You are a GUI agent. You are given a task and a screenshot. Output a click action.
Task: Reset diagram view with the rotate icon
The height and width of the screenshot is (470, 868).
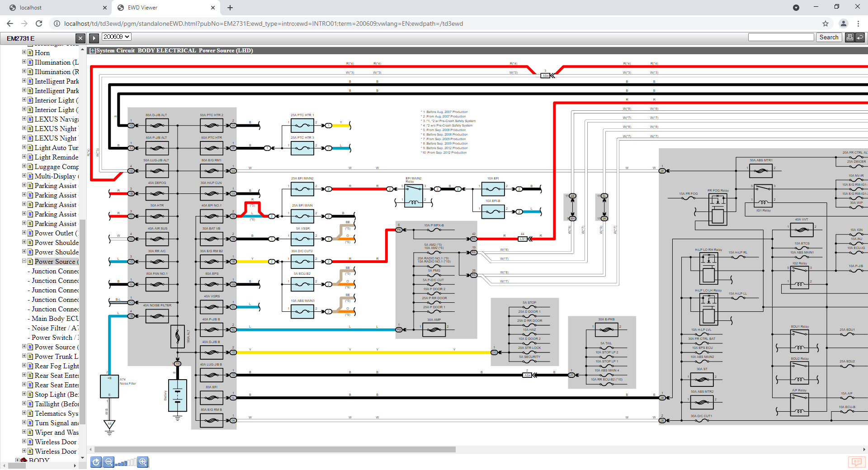click(x=96, y=462)
